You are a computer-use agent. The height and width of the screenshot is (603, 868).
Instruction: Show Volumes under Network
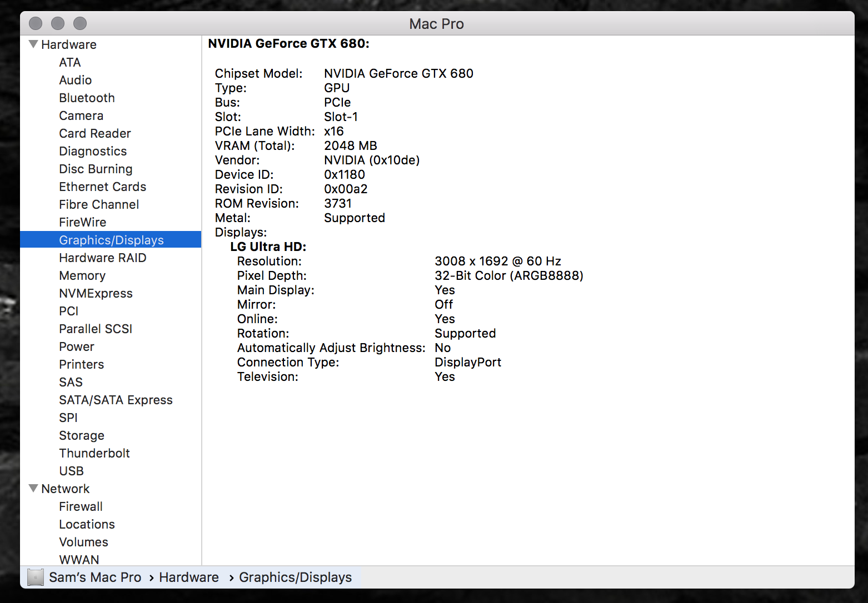click(84, 542)
